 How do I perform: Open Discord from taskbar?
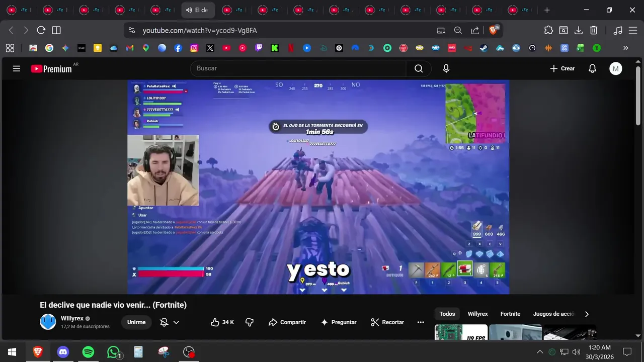[63, 352]
